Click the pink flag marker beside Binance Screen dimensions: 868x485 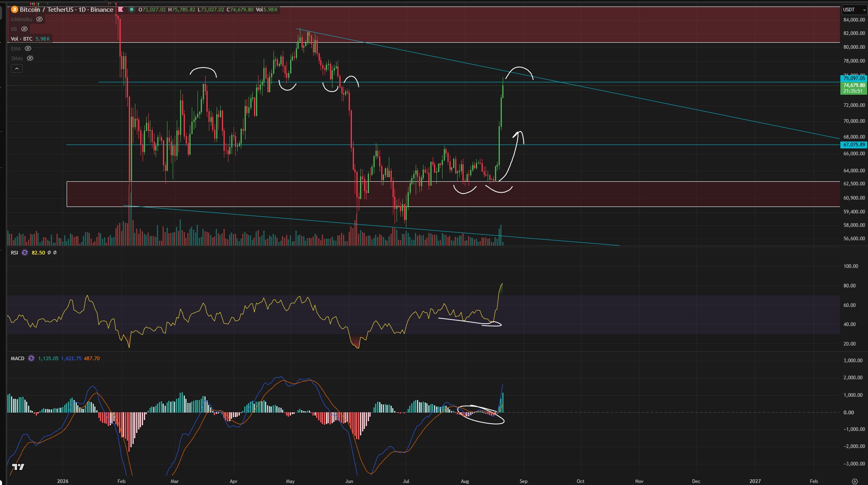pyautogui.click(x=120, y=9)
